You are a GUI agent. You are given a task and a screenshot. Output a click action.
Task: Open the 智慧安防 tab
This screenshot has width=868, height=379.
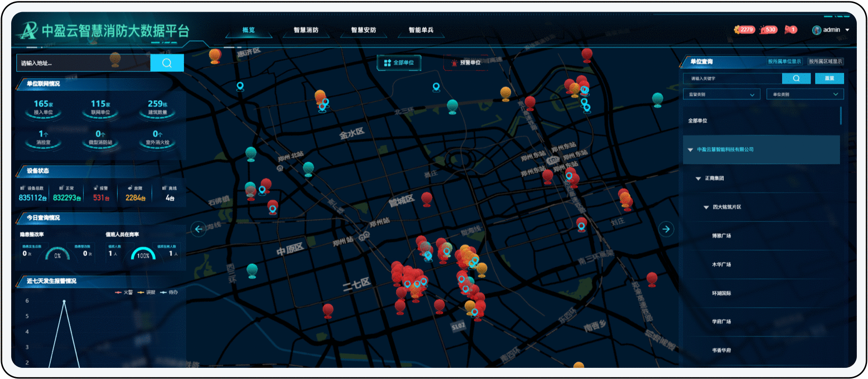tap(364, 30)
